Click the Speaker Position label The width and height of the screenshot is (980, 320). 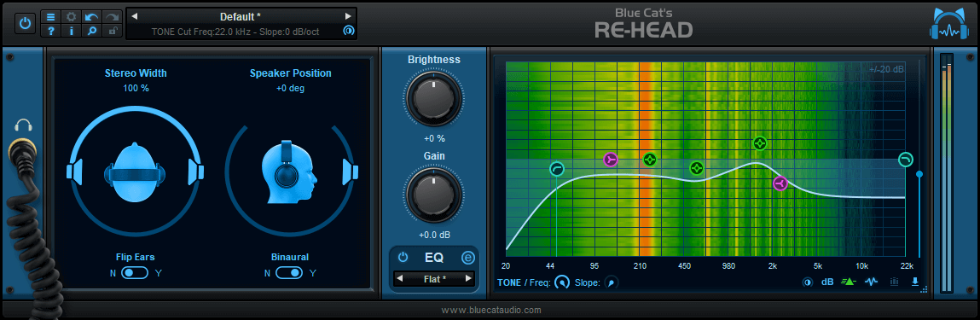291,73
